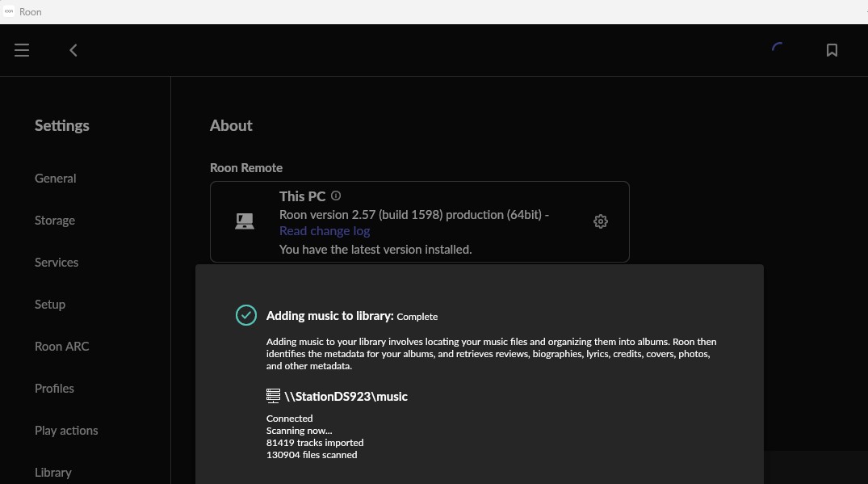
Task: Open the Storage settings section
Action: [x=55, y=221]
